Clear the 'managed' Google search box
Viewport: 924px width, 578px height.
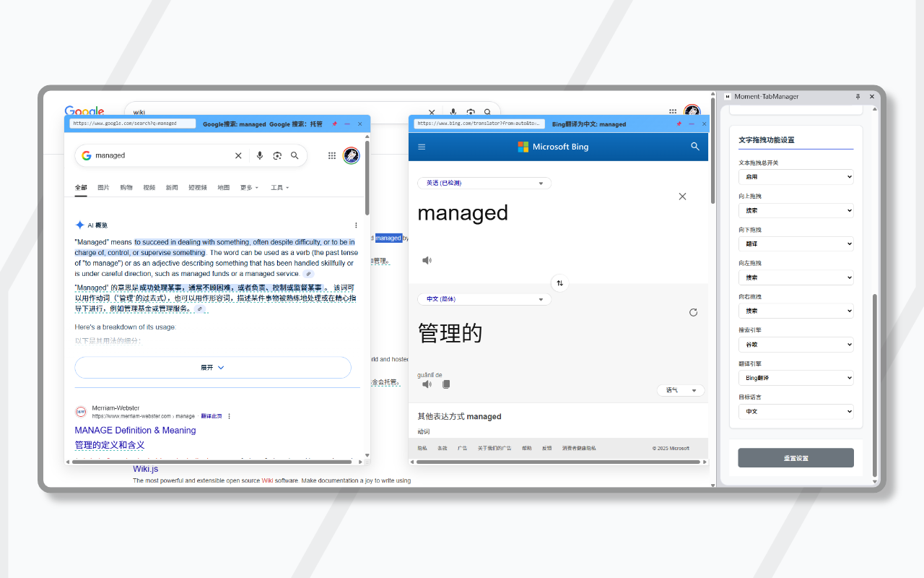click(x=238, y=155)
